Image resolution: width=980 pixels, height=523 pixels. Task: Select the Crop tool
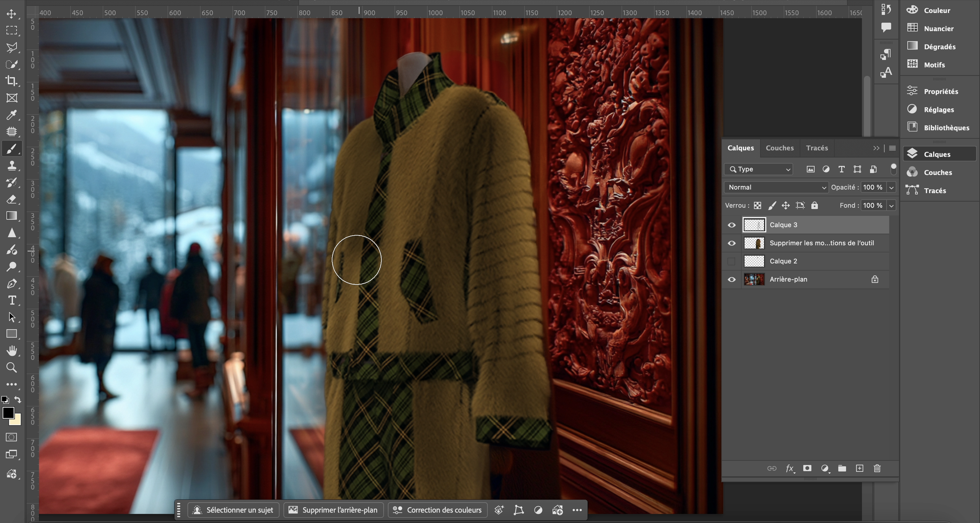pos(11,81)
